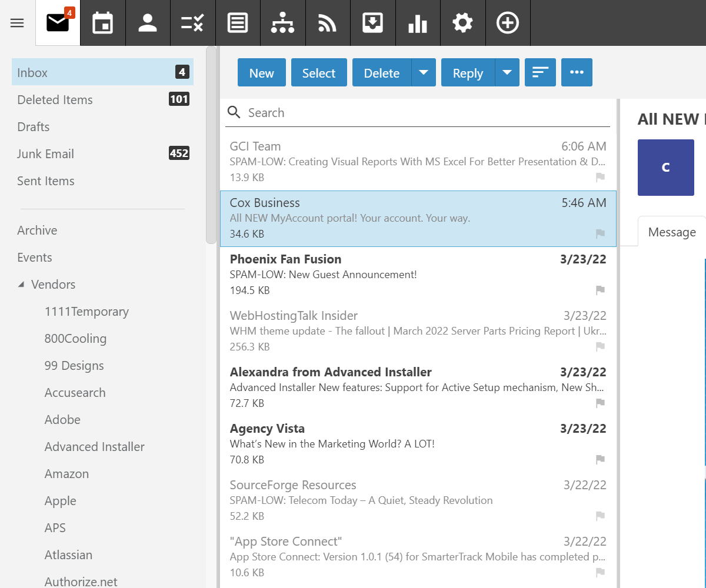The width and height of the screenshot is (706, 588).
Task: Click the magnifier search icon
Action: (x=234, y=112)
